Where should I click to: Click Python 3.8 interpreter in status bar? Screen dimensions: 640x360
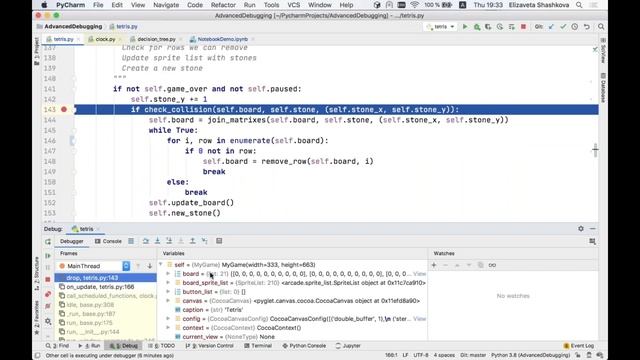530,355
